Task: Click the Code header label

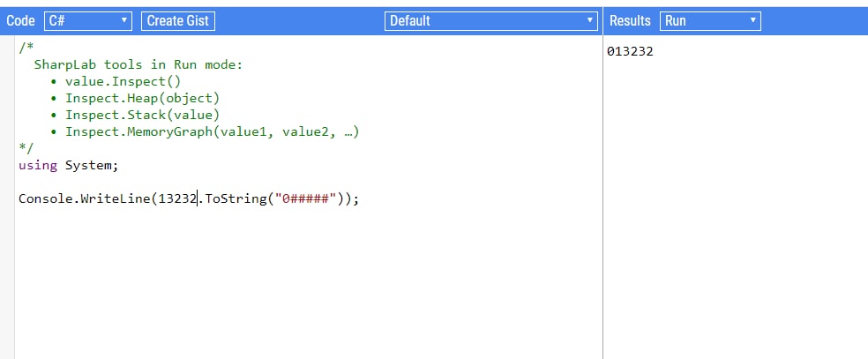Action: pos(20,21)
